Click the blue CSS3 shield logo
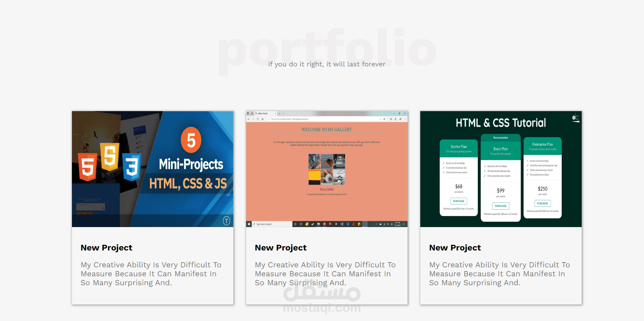This screenshot has height=321, width=644. [x=132, y=167]
